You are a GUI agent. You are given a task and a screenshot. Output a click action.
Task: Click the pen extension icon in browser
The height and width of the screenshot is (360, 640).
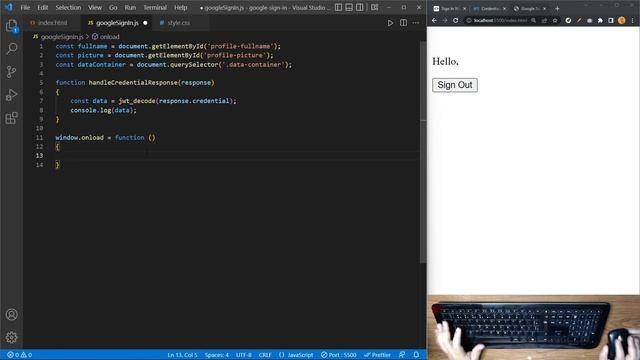tap(579, 20)
